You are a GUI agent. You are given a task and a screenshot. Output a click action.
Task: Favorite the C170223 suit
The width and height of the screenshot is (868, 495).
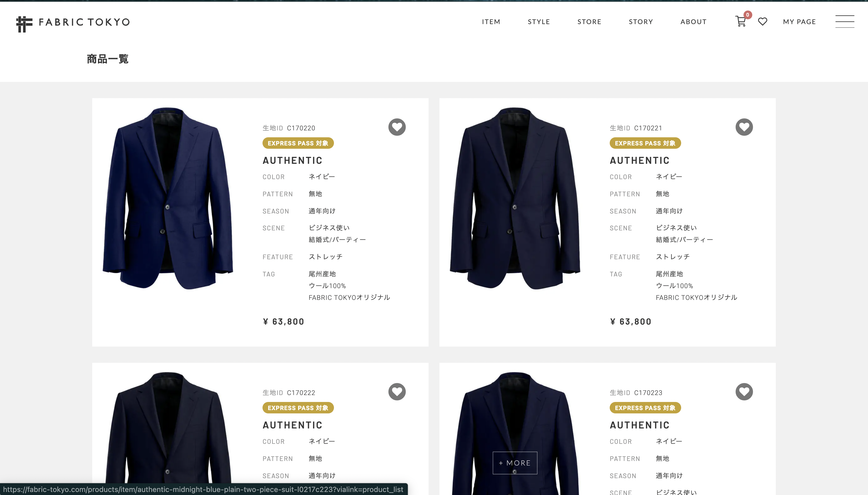[744, 392]
